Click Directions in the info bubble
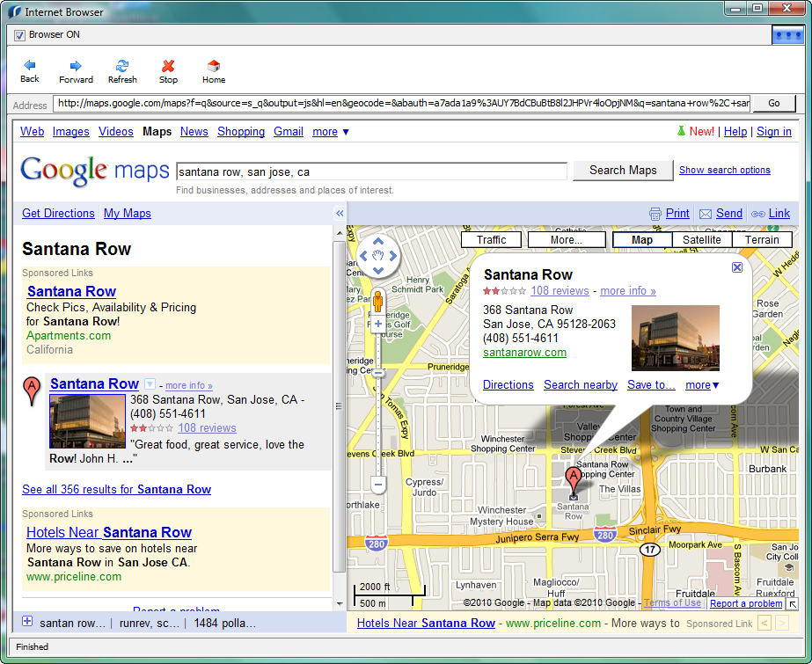 (x=508, y=385)
